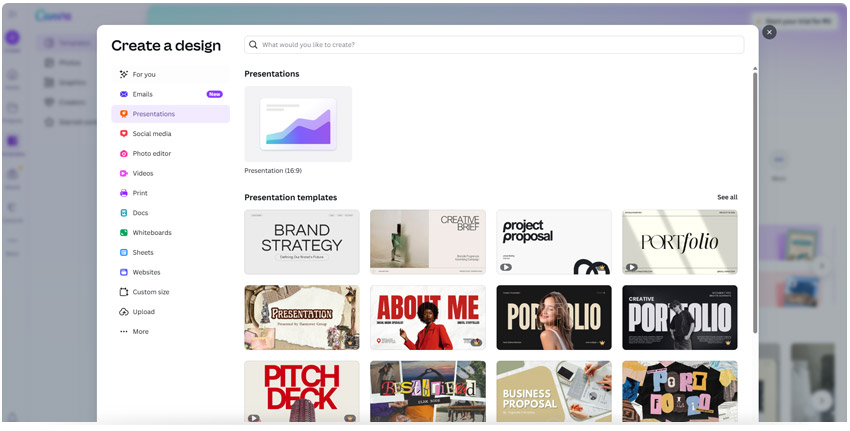850x431 pixels.
Task: Select the Websites category
Action: click(x=171, y=272)
